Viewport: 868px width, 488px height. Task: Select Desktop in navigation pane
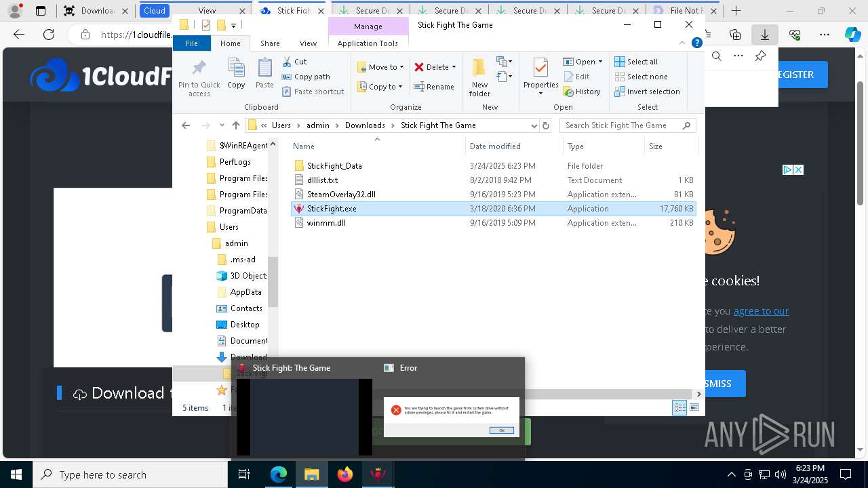tap(244, 325)
